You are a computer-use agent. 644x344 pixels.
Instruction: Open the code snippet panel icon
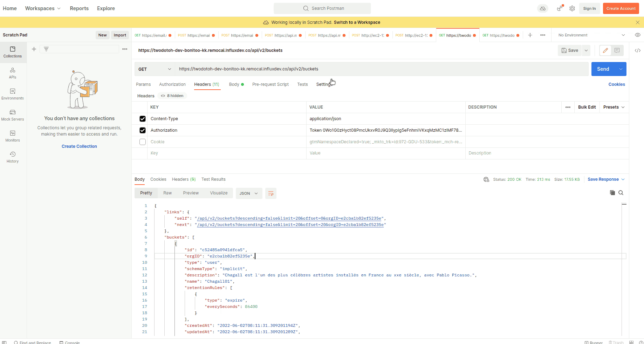pyautogui.click(x=638, y=50)
